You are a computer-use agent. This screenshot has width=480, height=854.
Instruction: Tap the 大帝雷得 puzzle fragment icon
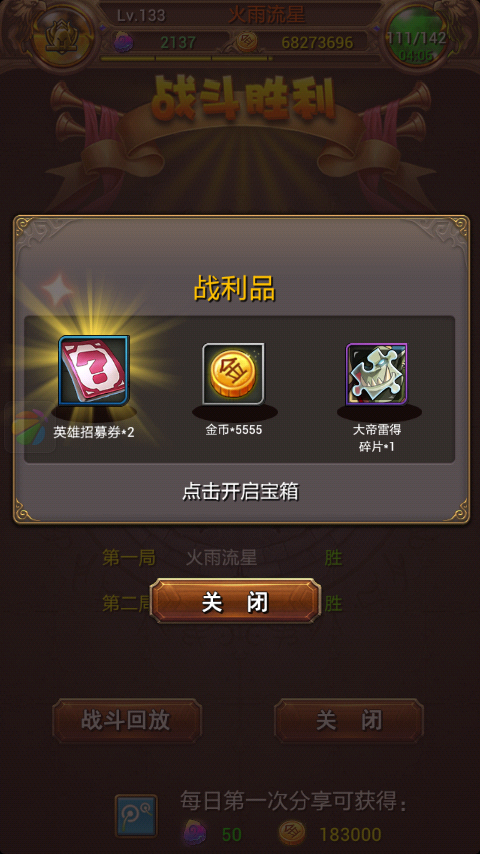click(x=376, y=374)
